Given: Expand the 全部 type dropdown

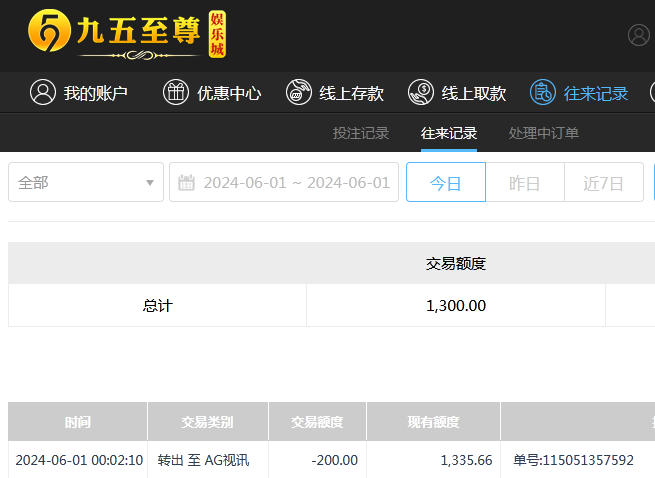Looking at the screenshot, I should (86, 182).
